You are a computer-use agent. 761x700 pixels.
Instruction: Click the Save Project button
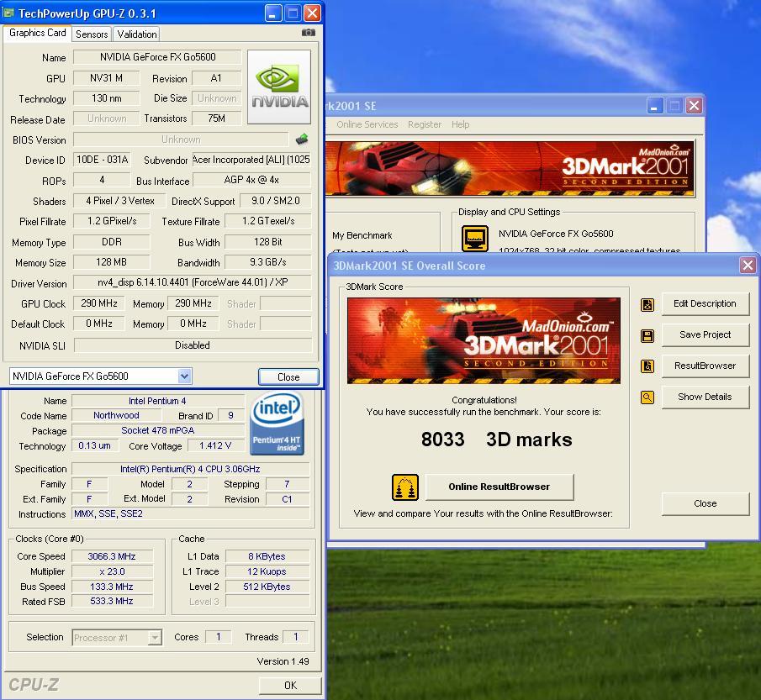pyautogui.click(x=705, y=334)
